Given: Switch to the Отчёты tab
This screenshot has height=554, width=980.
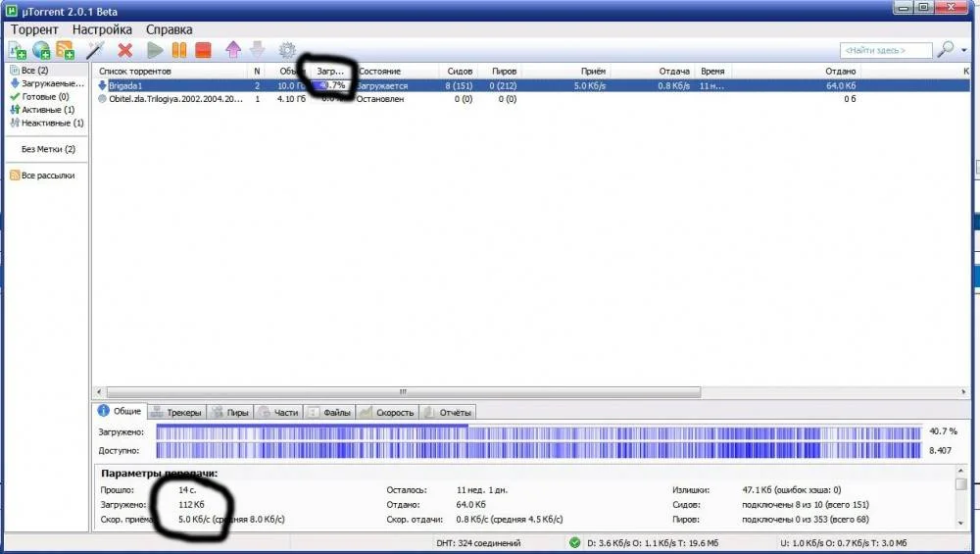Looking at the screenshot, I should pyautogui.click(x=448, y=412).
